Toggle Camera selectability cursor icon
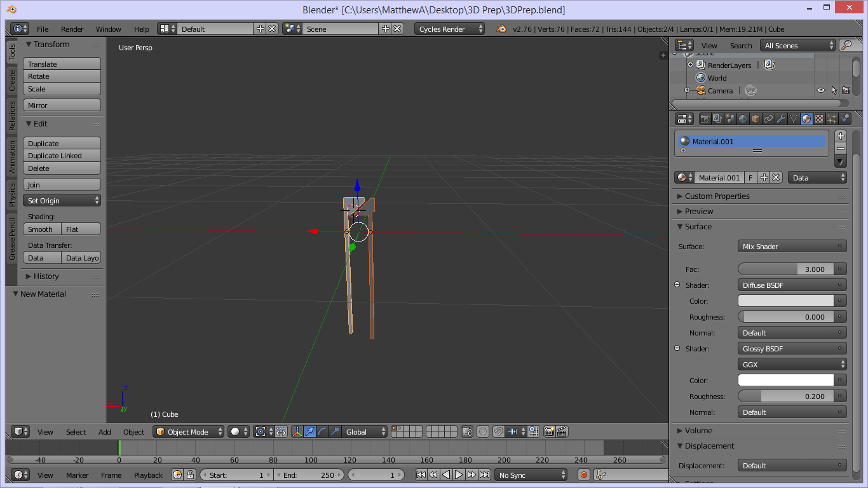 click(834, 90)
